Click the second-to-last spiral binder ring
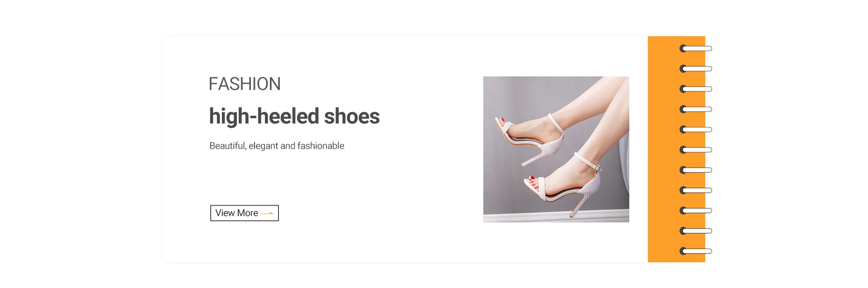868x288 pixels. point(696,231)
